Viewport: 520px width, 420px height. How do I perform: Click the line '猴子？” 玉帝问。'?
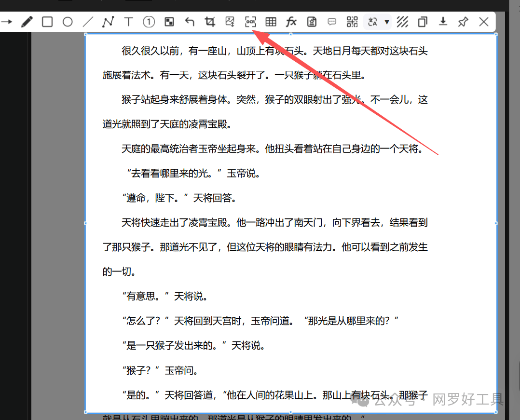pos(160,370)
